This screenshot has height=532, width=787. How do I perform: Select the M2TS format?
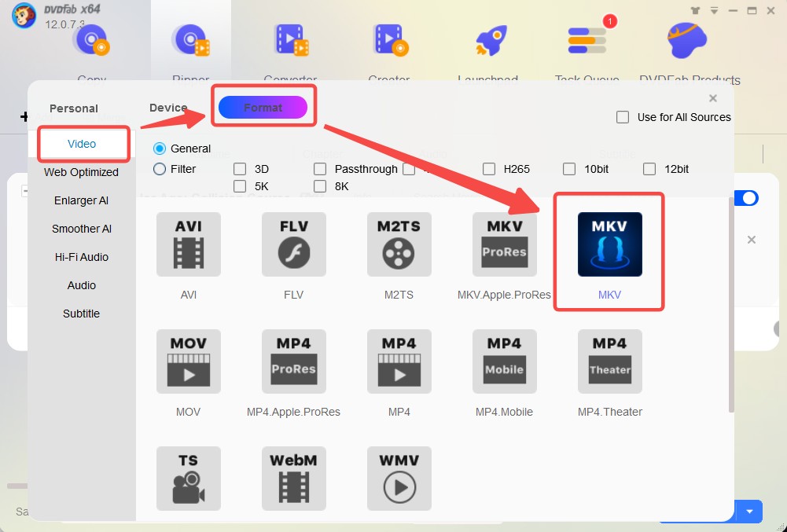[x=399, y=244]
